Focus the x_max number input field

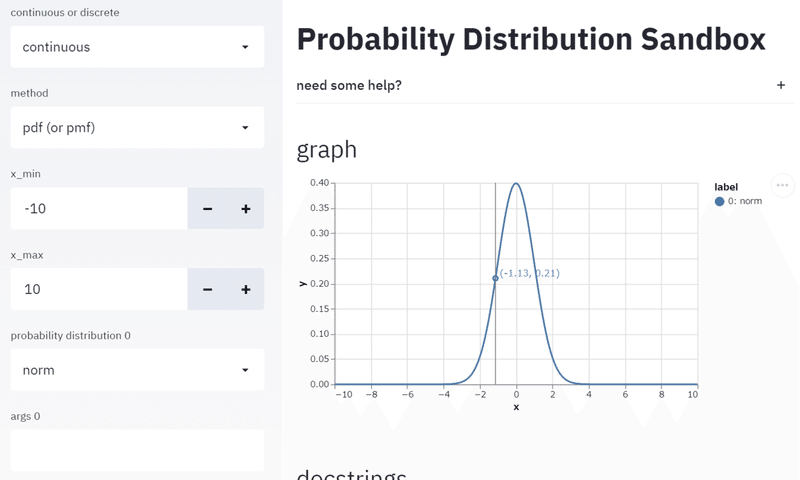pos(99,289)
